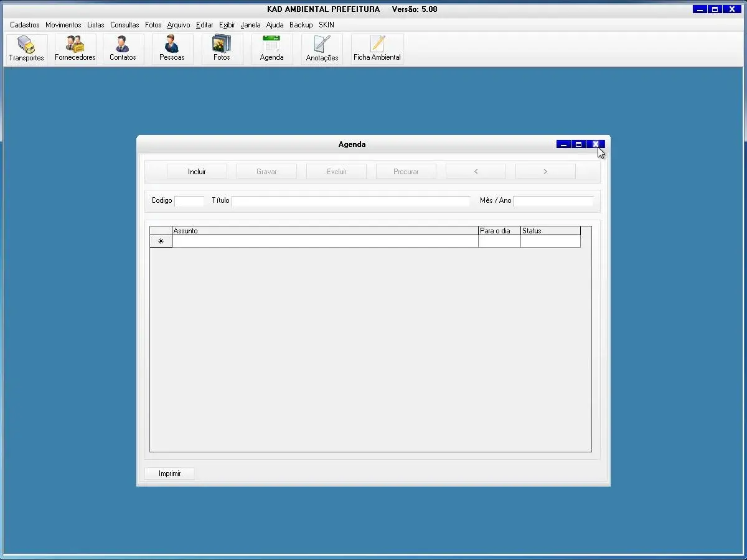The width and height of the screenshot is (747, 560).
Task: Select the Assunto column header
Action: pyautogui.click(x=325, y=231)
